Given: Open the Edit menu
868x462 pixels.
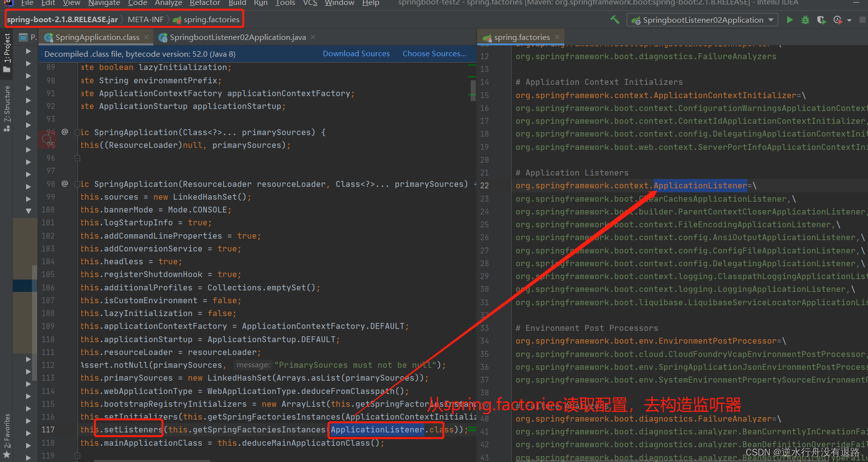Looking at the screenshot, I should pos(48,3).
